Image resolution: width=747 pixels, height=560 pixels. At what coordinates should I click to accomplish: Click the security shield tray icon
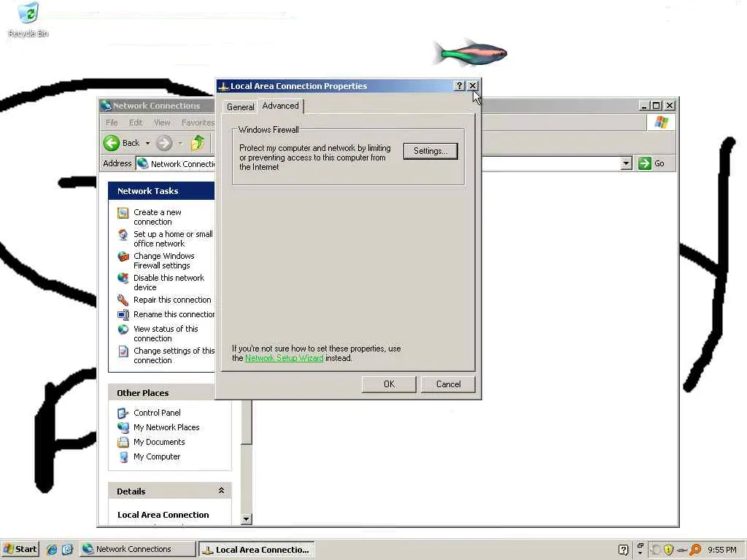pos(668,550)
